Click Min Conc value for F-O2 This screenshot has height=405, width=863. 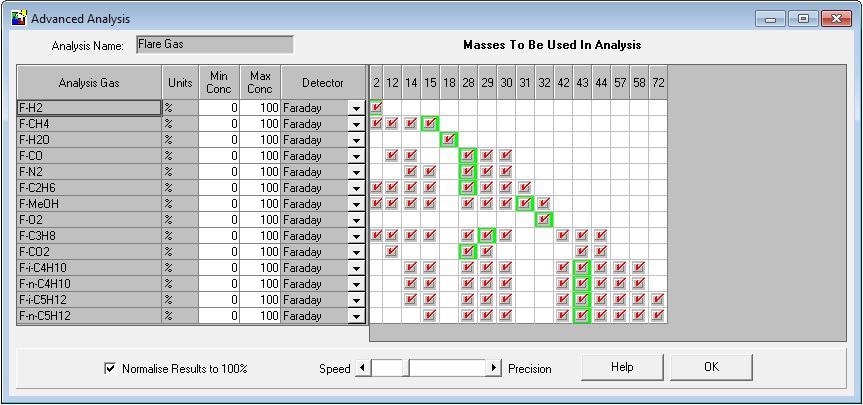[219, 220]
